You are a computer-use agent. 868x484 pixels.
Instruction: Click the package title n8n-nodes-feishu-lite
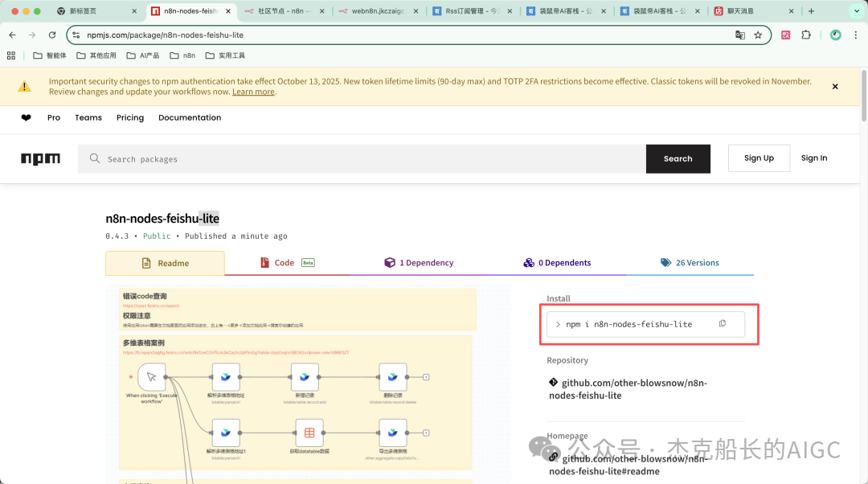tap(162, 218)
